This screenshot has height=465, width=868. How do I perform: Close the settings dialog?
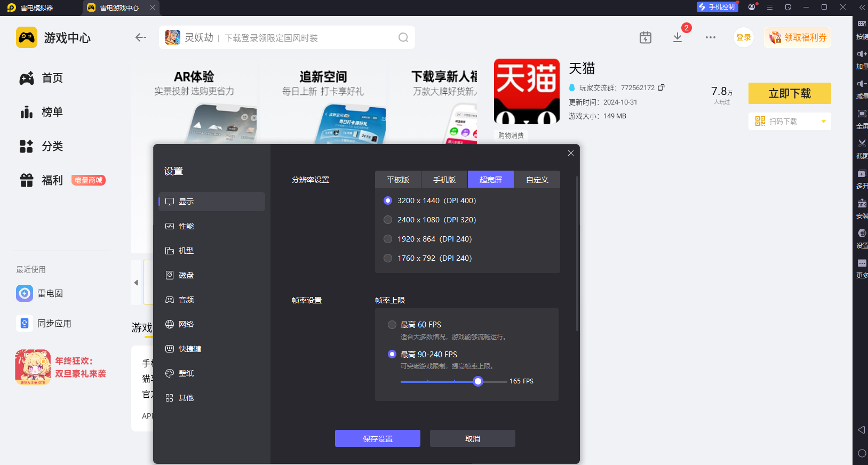pos(571,153)
